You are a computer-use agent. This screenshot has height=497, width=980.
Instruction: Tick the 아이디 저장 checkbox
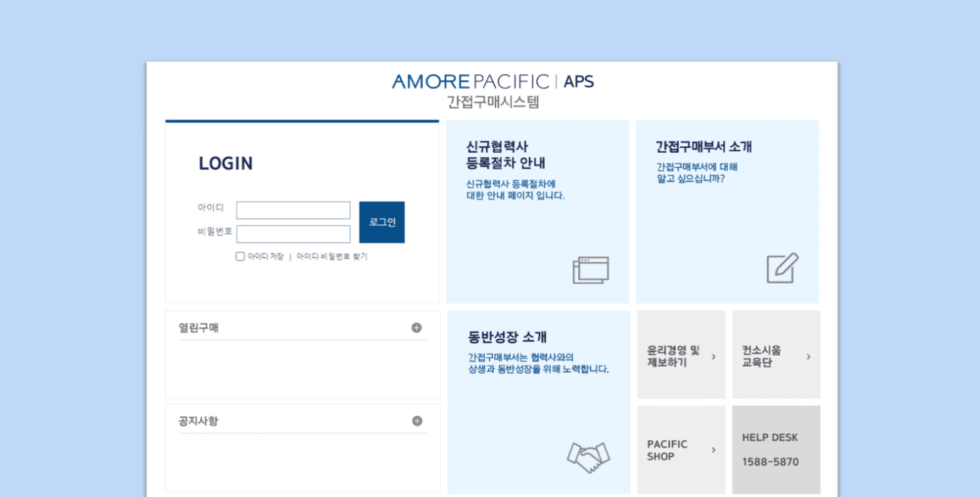[x=240, y=256]
